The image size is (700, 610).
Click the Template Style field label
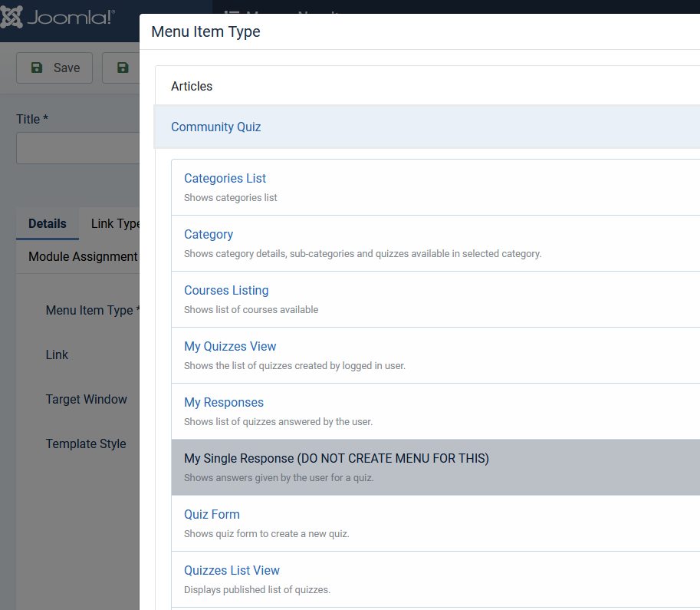pyautogui.click(x=86, y=444)
